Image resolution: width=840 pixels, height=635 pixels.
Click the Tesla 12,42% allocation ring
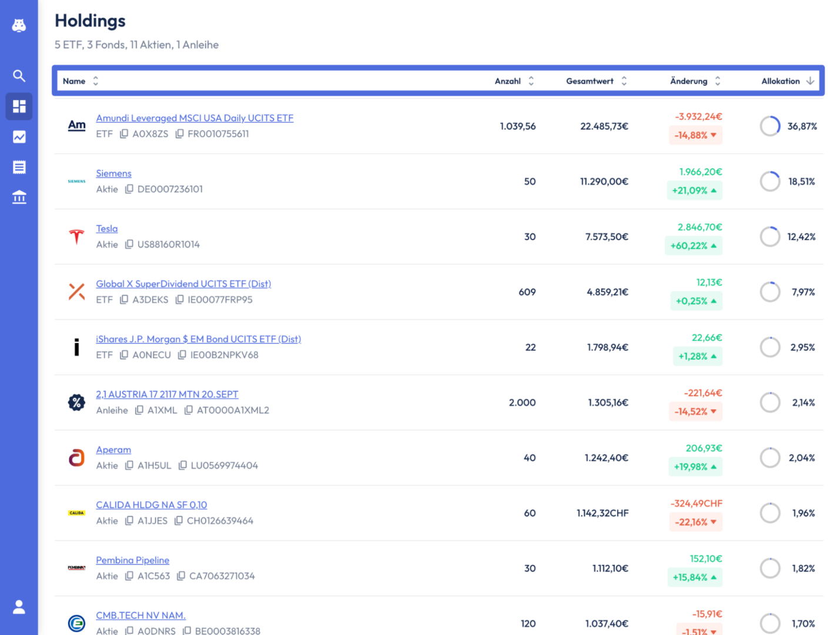770,237
